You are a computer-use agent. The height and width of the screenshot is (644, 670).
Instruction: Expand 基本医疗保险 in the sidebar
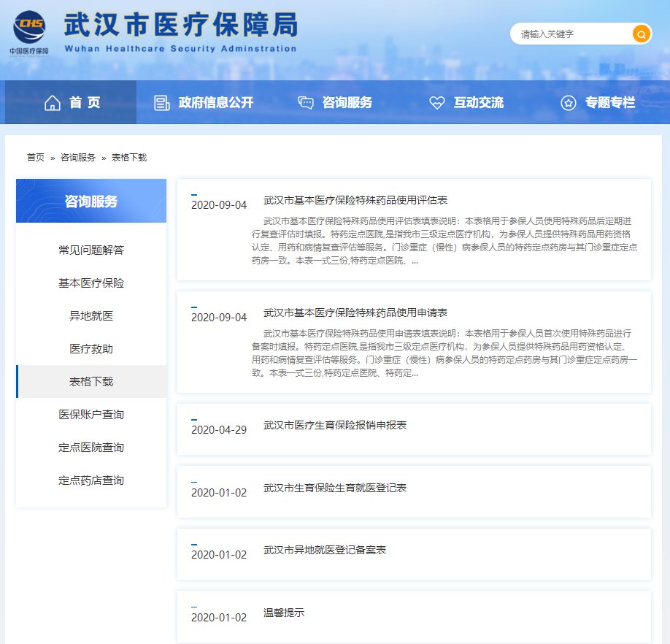(91, 283)
